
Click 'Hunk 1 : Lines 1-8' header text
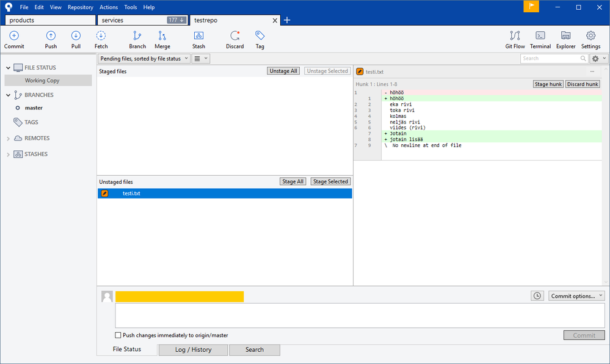(x=376, y=84)
